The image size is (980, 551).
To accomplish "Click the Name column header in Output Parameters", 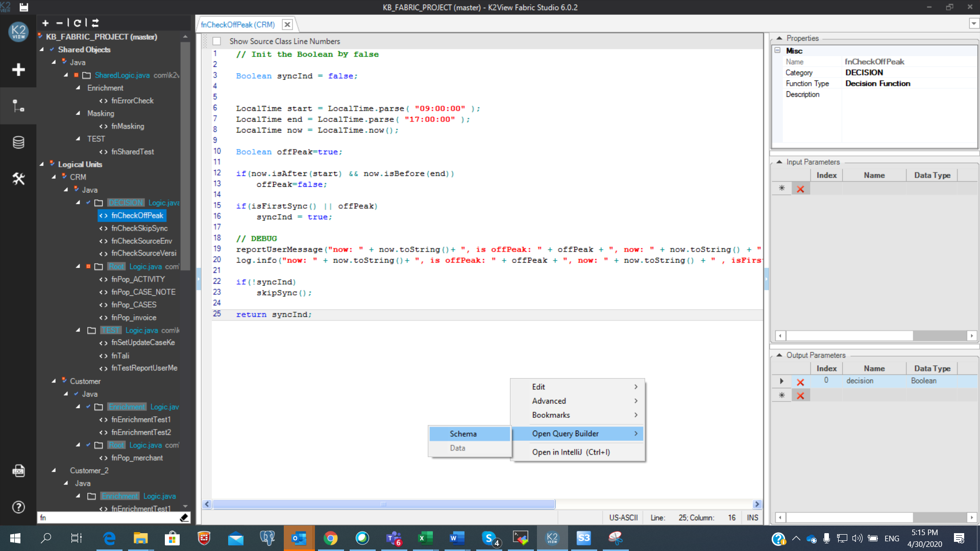I will coord(874,368).
